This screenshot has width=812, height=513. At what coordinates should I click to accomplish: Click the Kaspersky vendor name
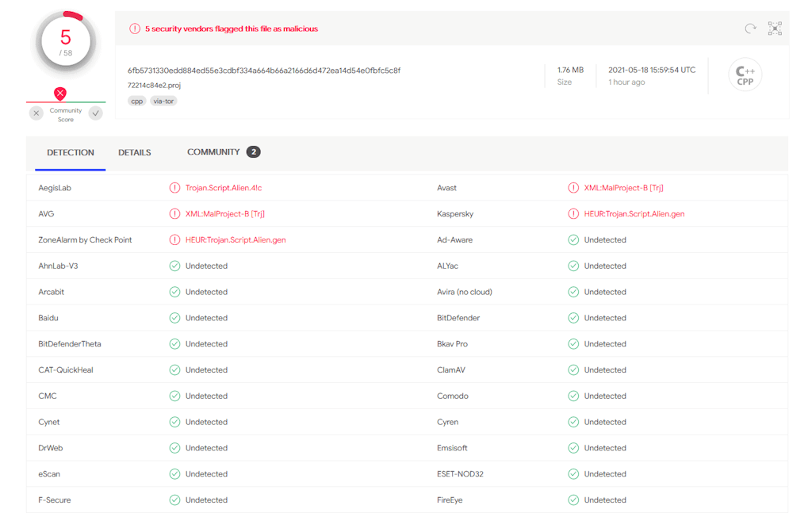tap(455, 214)
